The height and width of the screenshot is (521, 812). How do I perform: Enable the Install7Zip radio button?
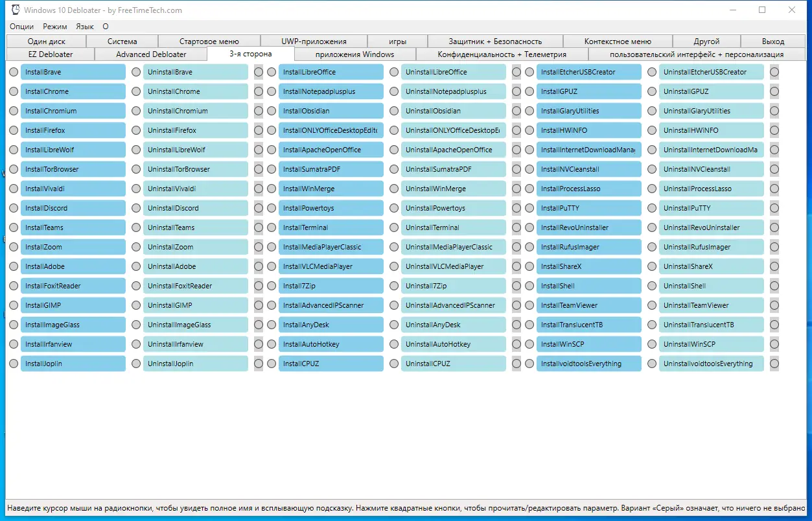(x=272, y=286)
